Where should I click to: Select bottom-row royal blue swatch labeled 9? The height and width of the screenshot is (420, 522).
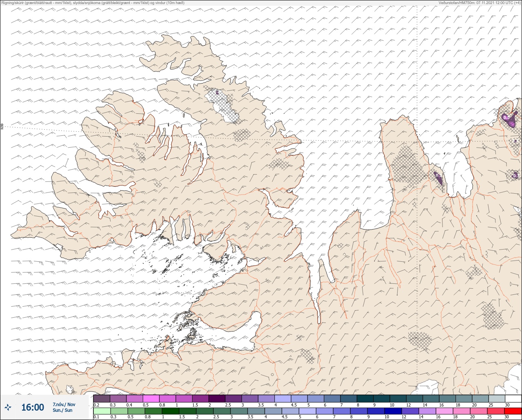click(376, 411)
